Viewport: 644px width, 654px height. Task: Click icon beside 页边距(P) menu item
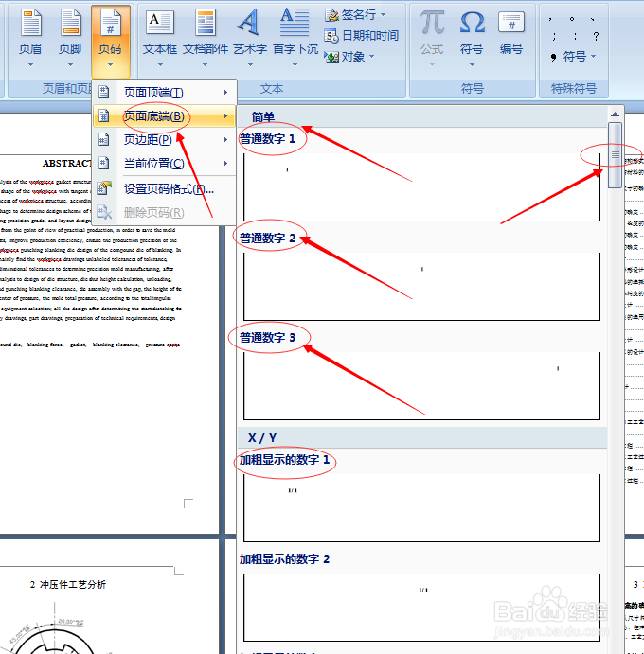(x=103, y=139)
